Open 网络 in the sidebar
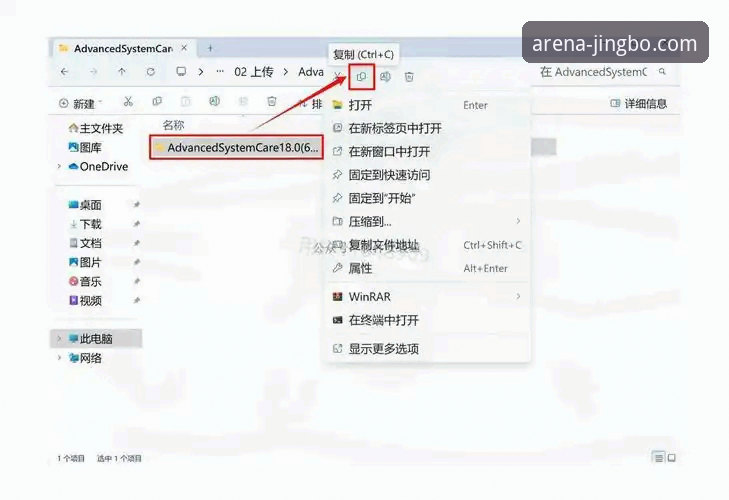The width and height of the screenshot is (729, 500). [85, 358]
